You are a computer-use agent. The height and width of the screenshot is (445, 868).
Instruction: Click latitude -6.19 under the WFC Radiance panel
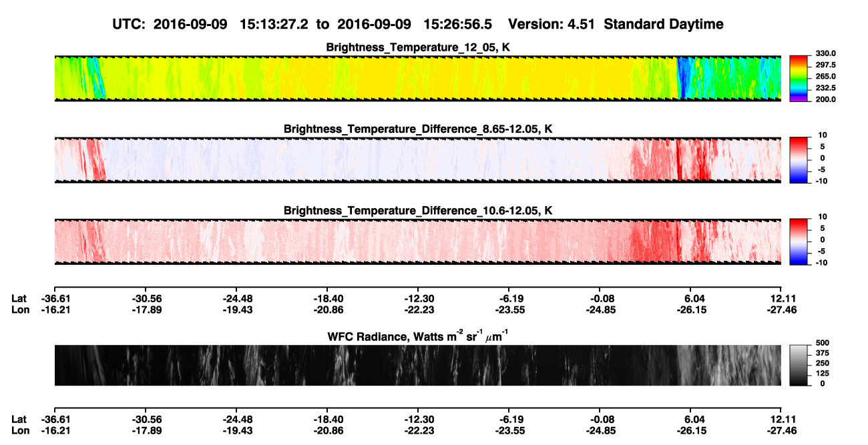511,419
